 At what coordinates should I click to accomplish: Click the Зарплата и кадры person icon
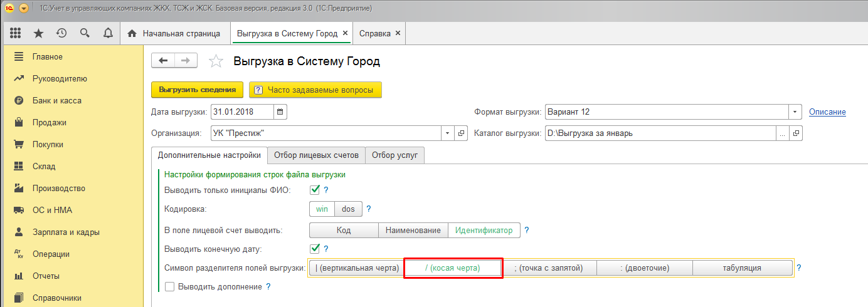coord(18,232)
